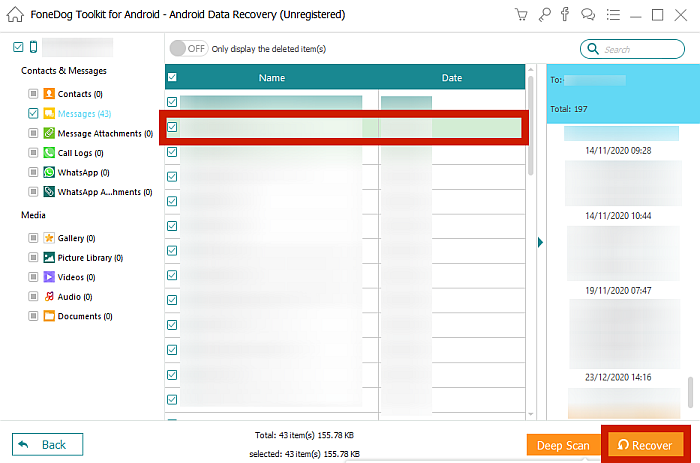700x463 pixels.
Task: Select WhatsApp (0) category
Action: pyautogui.click(x=83, y=173)
